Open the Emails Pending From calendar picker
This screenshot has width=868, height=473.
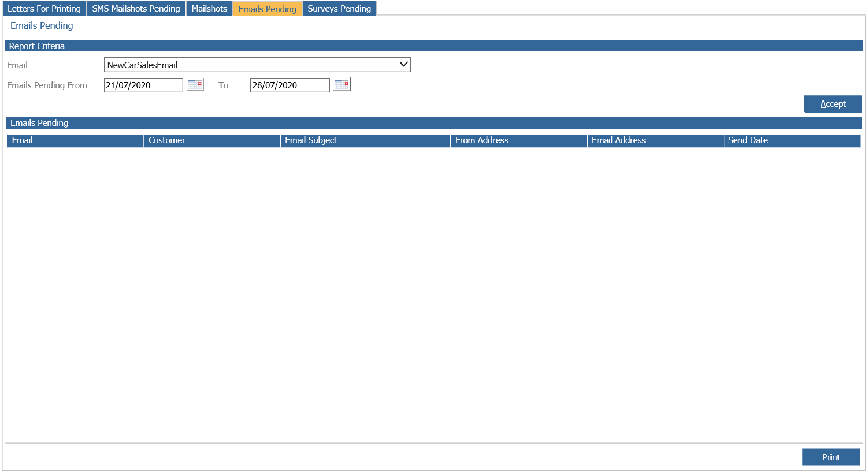point(195,85)
